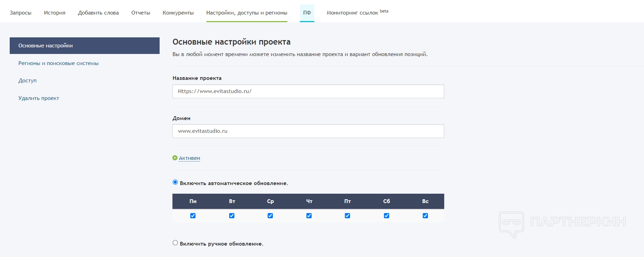
Task: Click the Пн column header
Action: pyautogui.click(x=193, y=201)
